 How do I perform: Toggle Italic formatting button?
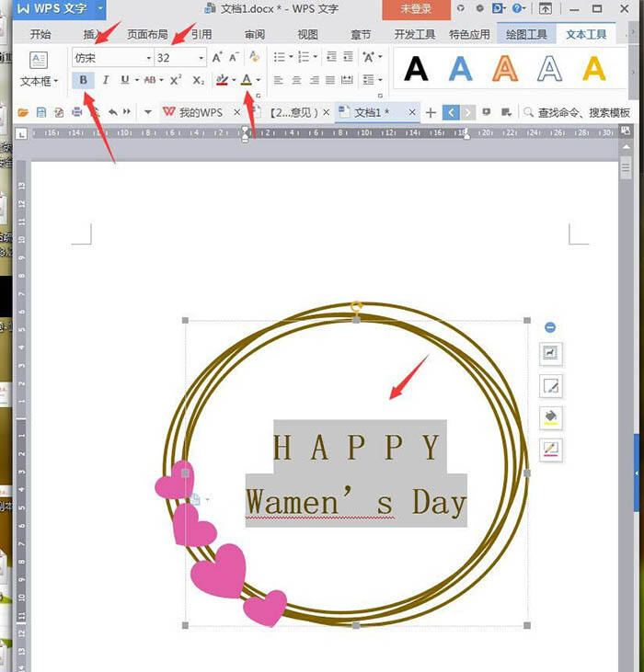click(106, 80)
